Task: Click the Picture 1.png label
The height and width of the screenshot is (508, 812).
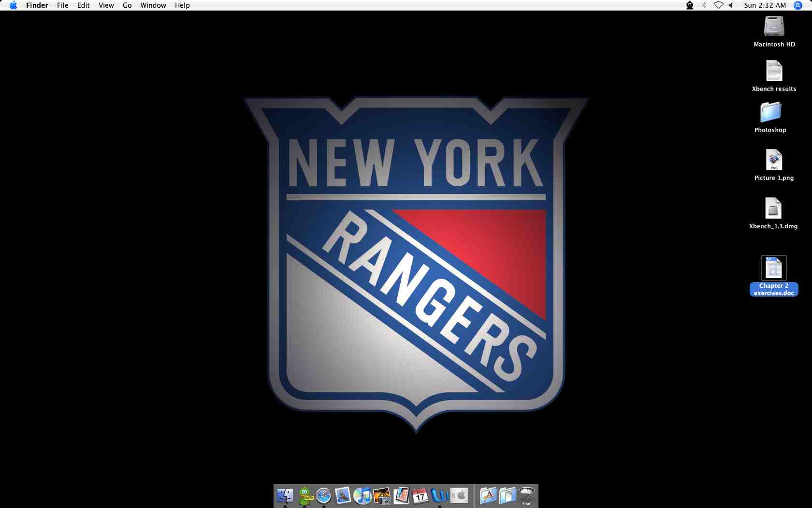Action: (x=774, y=178)
